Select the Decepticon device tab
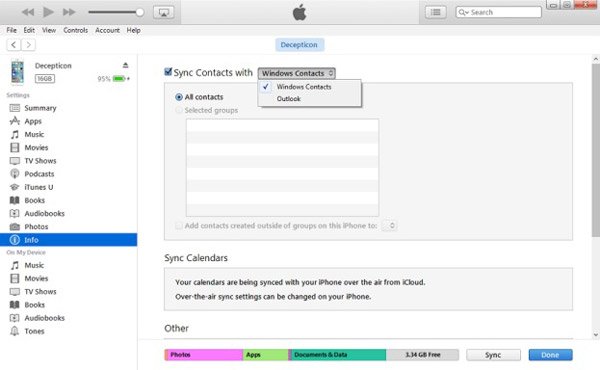Image resolution: width=600 pixels, height=370 pixels. [x=299, y=45]
